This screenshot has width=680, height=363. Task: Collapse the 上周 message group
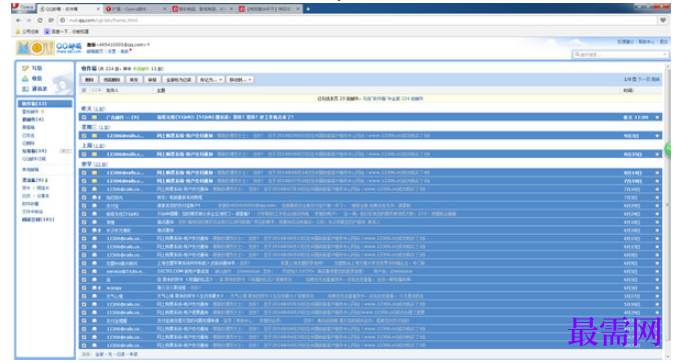pos(93,146)
